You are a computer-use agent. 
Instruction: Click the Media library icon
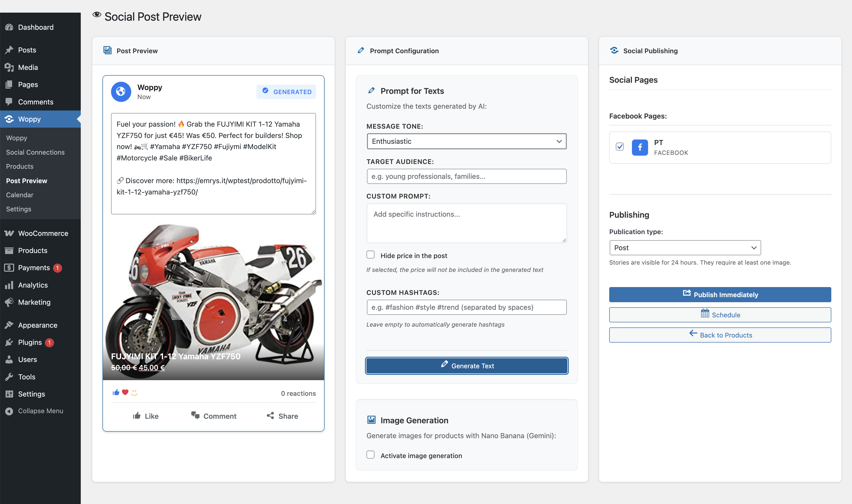point(9,67)
